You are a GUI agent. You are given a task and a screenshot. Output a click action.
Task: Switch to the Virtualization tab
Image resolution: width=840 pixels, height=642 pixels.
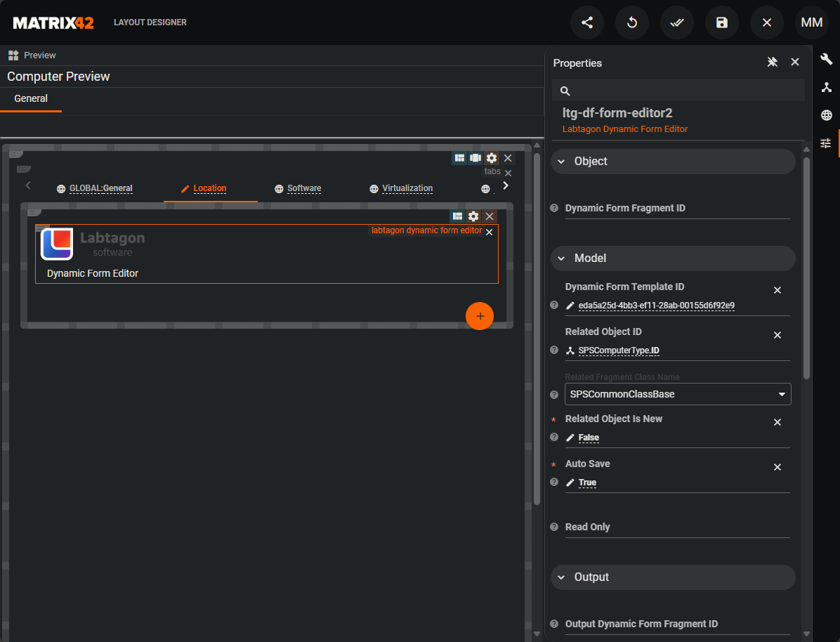(407, 188)
